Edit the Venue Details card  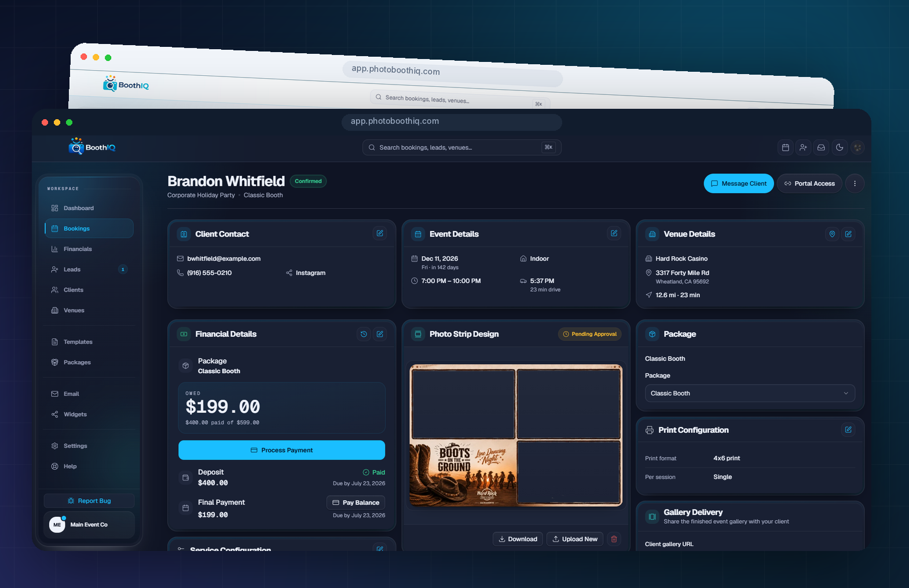click(848, 234)
